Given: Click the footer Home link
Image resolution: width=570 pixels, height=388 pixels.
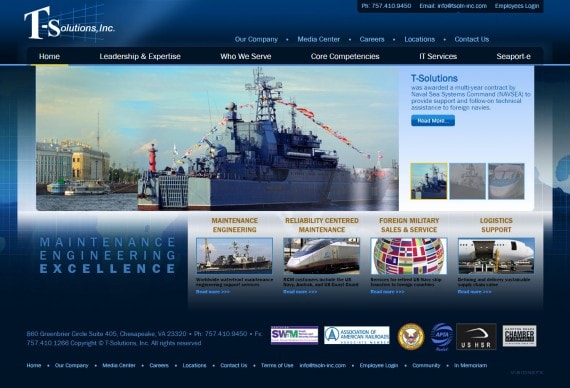Looking at the screenshot, I should 34,365.
